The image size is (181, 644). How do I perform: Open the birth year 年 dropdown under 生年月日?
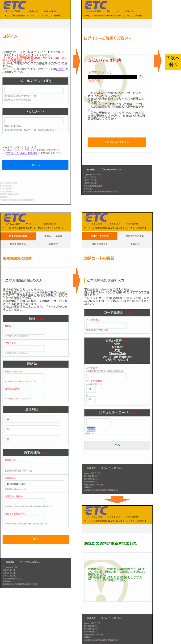(32, 419)
